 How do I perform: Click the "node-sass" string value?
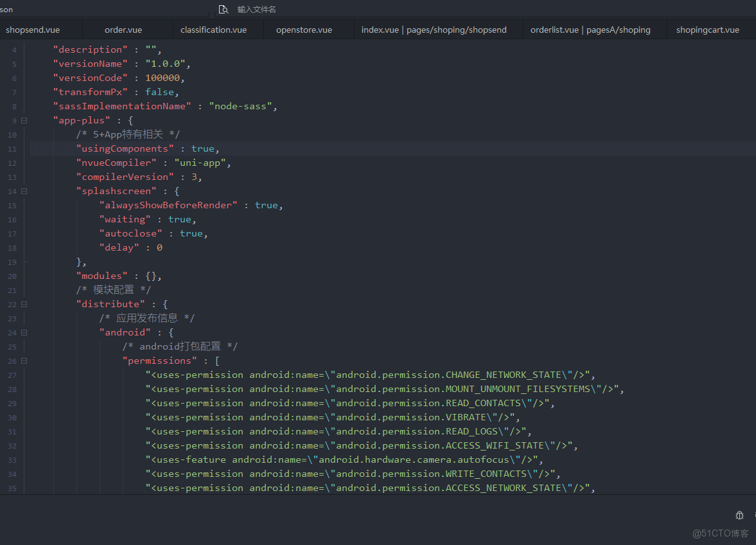point(242,106)
